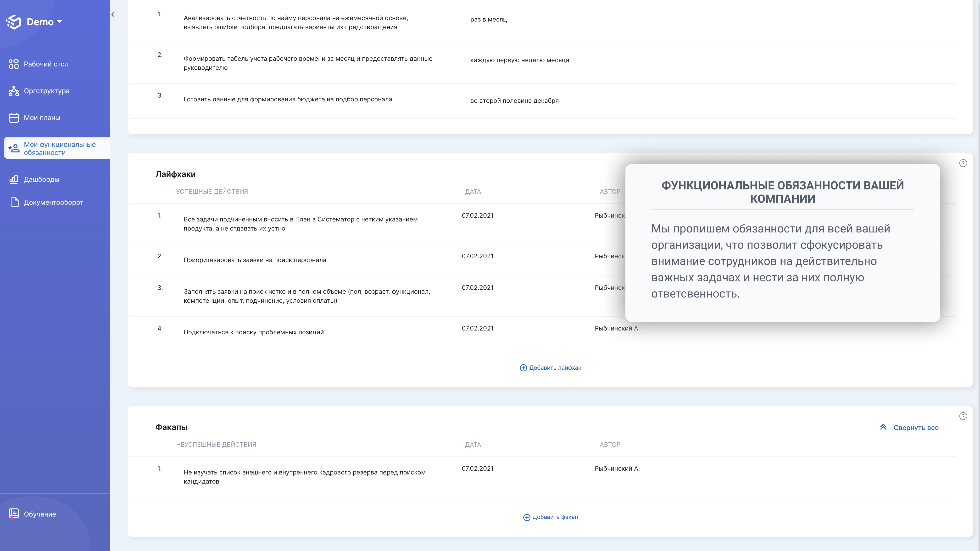The width and height of the screenshot is (980, 551).
Task: Click author Рыбчинский А. in fourth lifehack row
Action: [617, 328]
